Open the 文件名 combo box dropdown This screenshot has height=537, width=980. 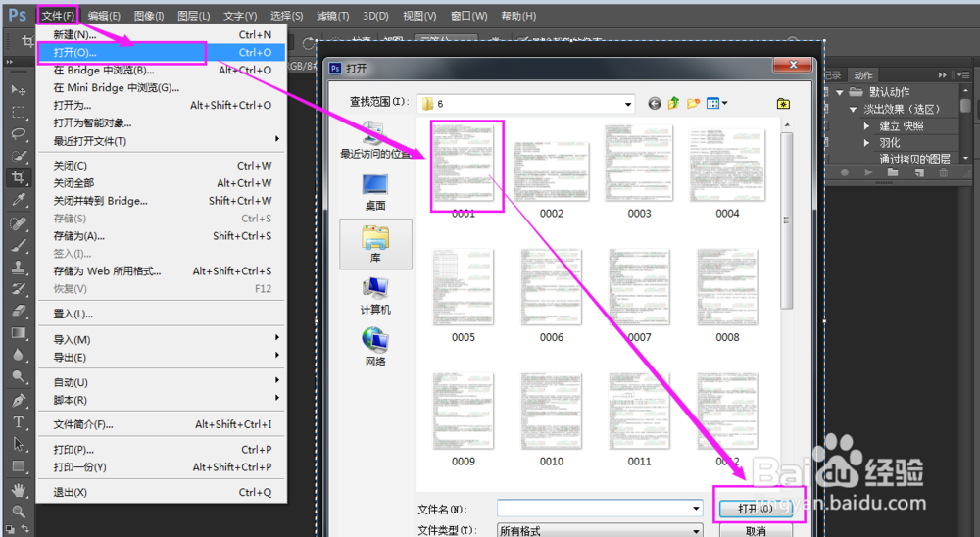pyautogui.click(x=696, y=509)
